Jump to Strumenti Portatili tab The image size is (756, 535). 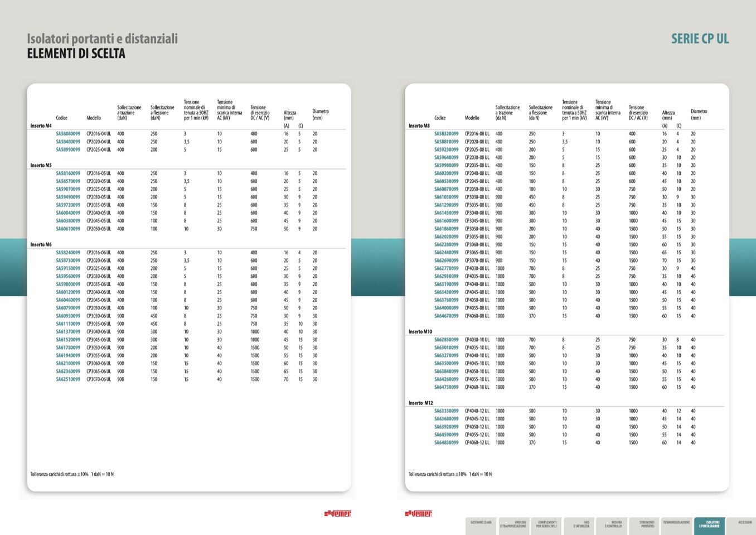(647, 524)
